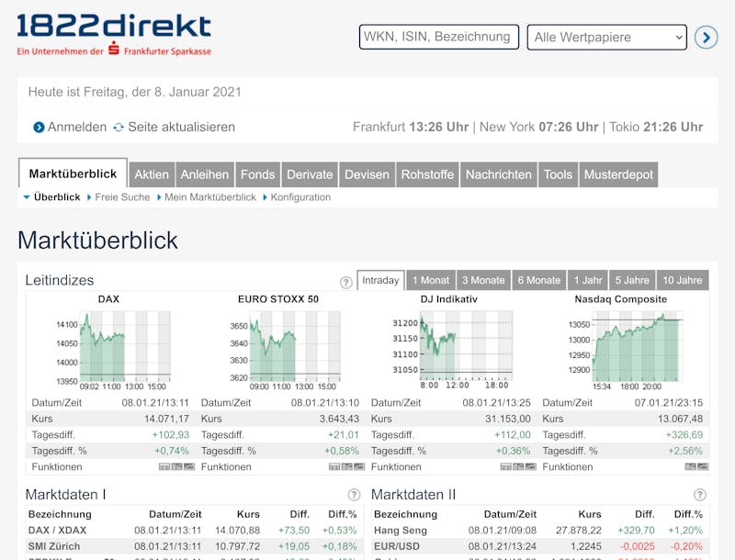The height and width of the screenshot is (560, 735).
Task: Click the EURO STOXX 50 Funktionen middle icon
Action: point(346,466)
